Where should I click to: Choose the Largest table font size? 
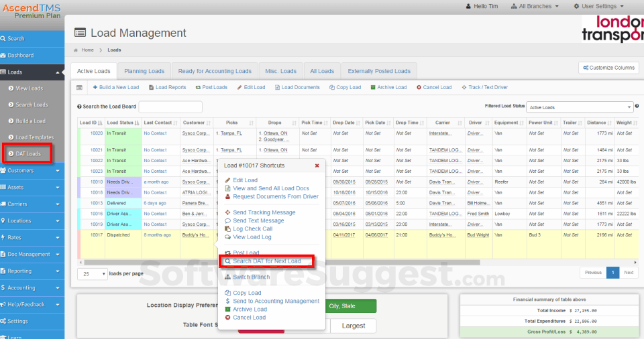pyautogui.click(x=354, y=326)
